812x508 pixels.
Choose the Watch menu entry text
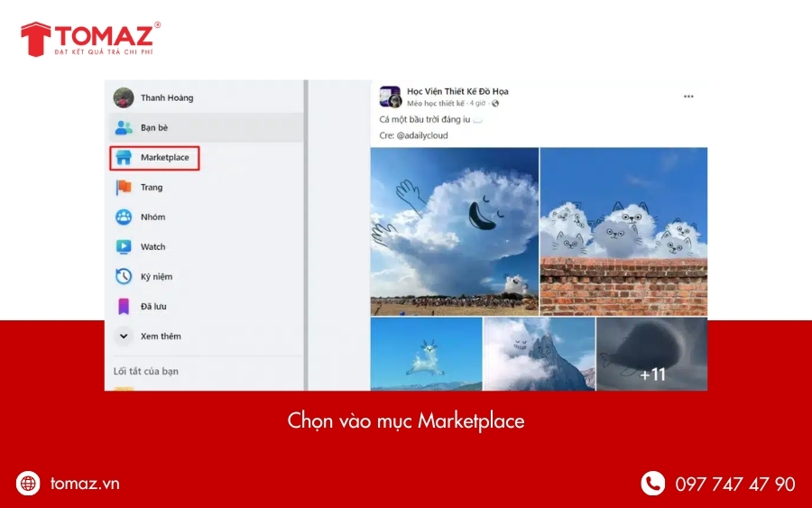click(x=153, y=247)
